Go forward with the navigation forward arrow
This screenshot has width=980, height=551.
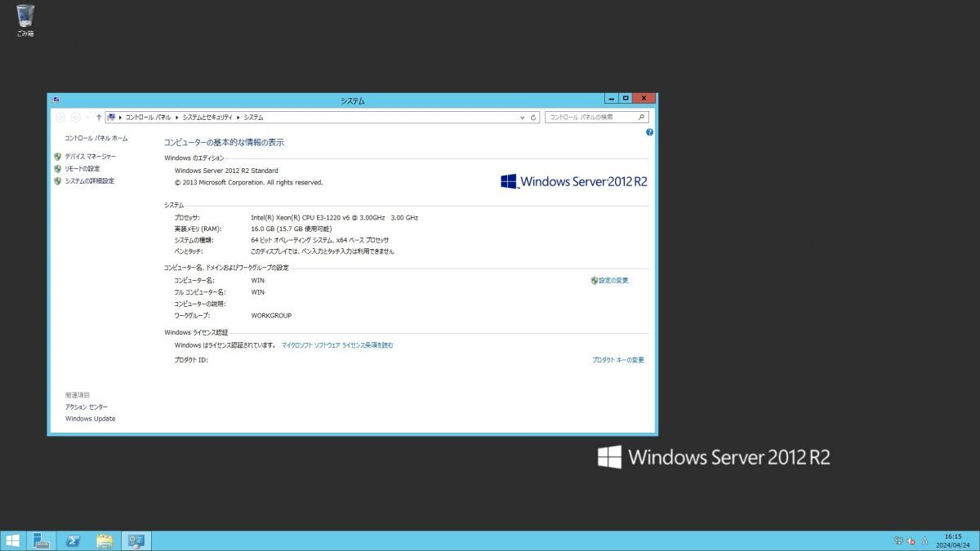pos(75,118)
